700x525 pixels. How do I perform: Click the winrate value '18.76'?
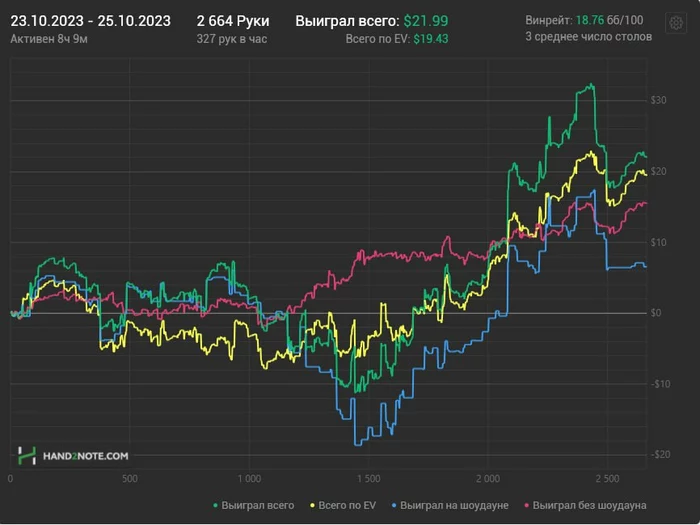tap(590, 20)
